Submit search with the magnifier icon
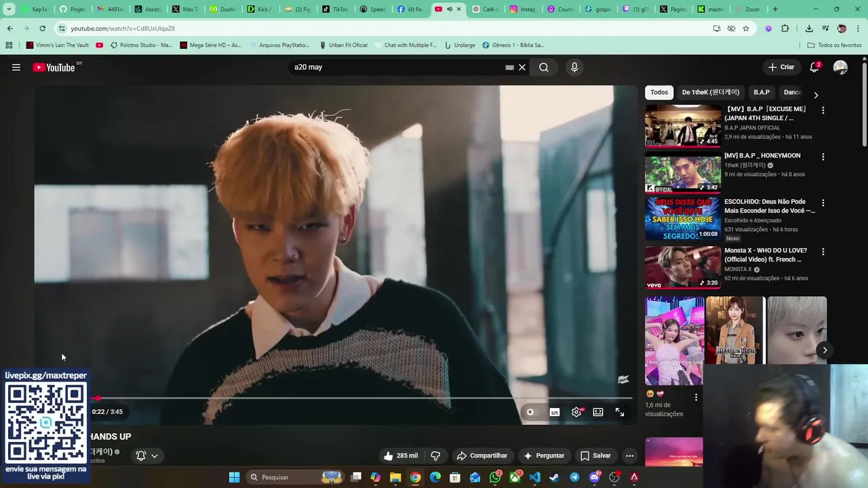This screenshot has height=488, width=868. [x=544, y=67]
